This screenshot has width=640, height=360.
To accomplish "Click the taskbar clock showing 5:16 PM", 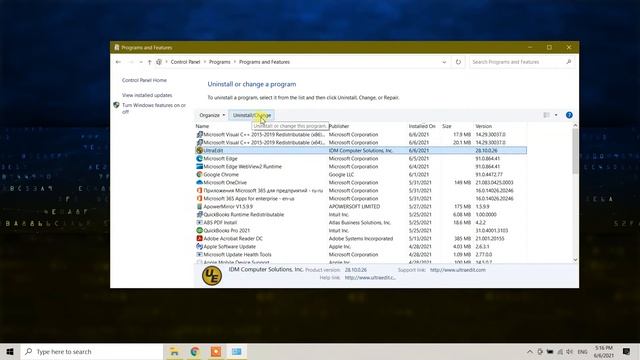I will [604, 351].
